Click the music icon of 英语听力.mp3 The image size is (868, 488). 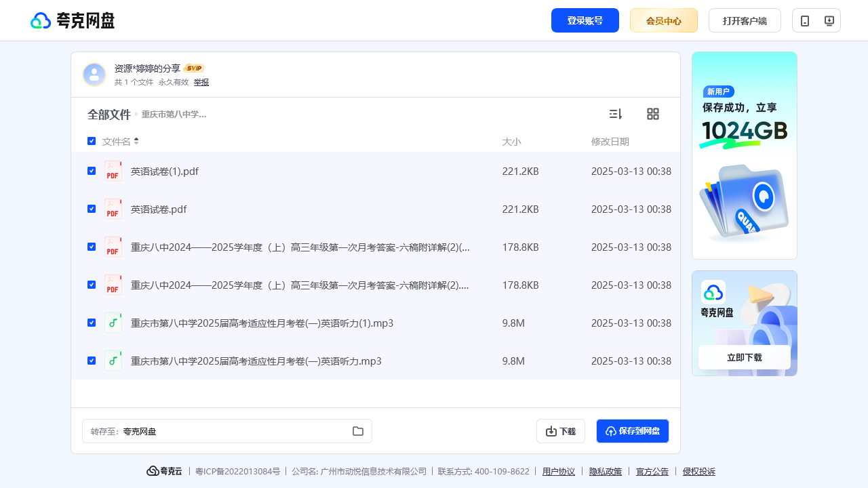(x=113, y=361)
